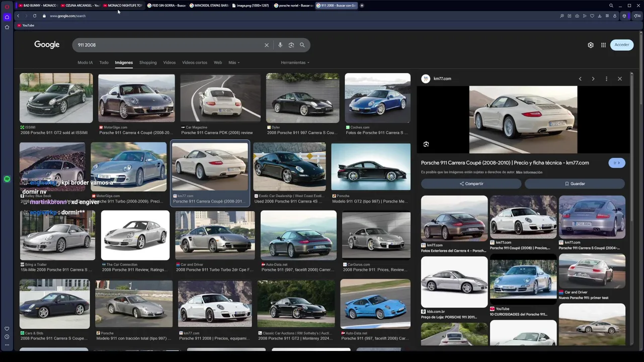This screenshot has height=362, width=644.
Task: Open the Más información link
Action: [529, 172]
